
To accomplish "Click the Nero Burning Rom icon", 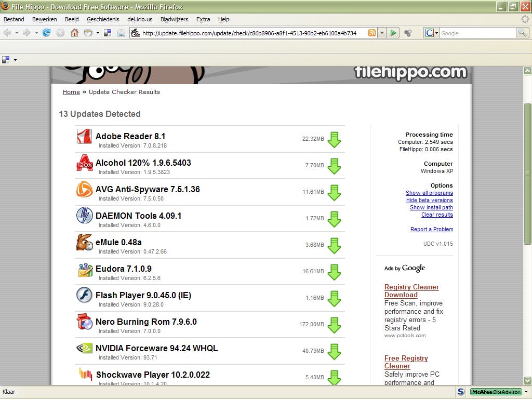I will coord(84,322).
